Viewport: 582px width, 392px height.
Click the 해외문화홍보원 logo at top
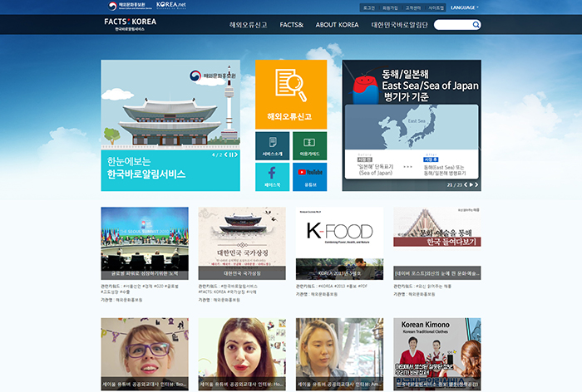tap(130, 6)
